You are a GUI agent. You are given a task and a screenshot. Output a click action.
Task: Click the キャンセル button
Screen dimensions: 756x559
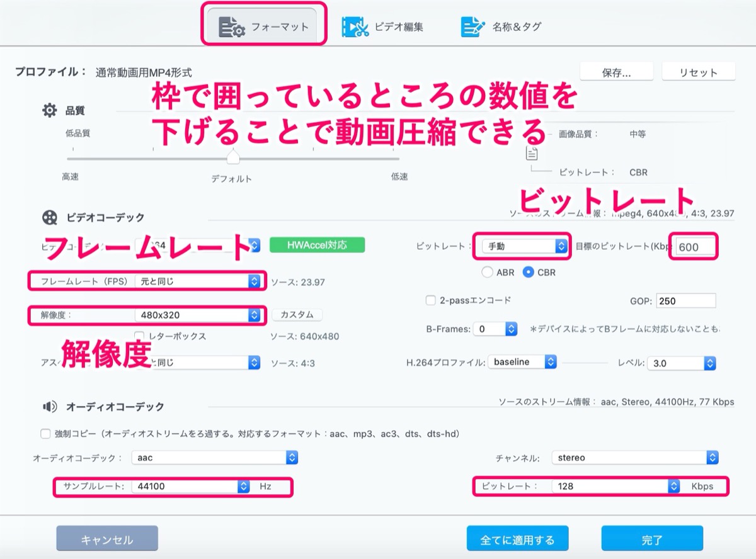tap(107, 539)
